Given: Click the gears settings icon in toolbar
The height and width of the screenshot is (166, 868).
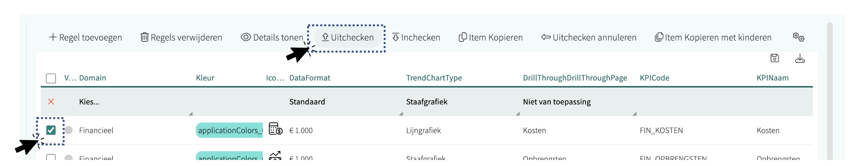Looking at the screenshot, I should (799, 37).
